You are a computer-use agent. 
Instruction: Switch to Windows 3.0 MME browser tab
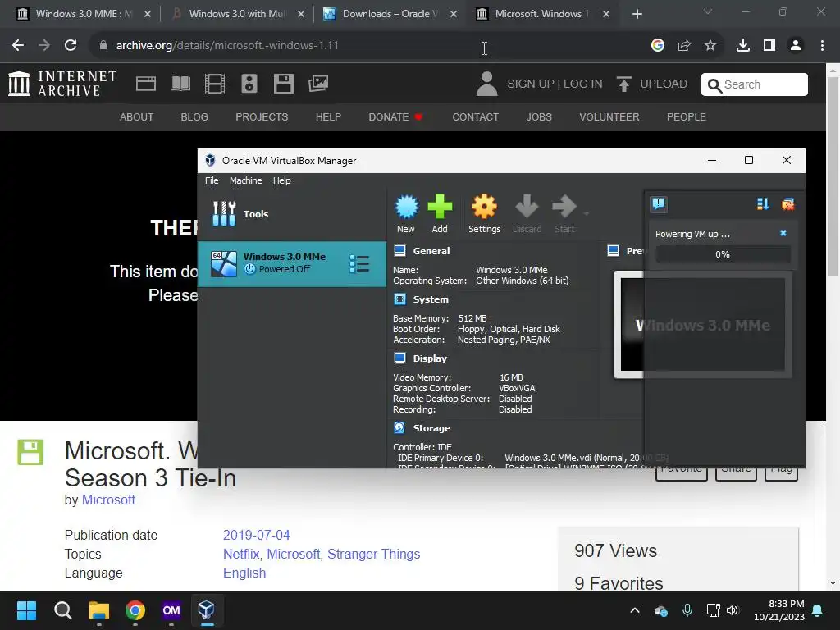click(83, 14)
